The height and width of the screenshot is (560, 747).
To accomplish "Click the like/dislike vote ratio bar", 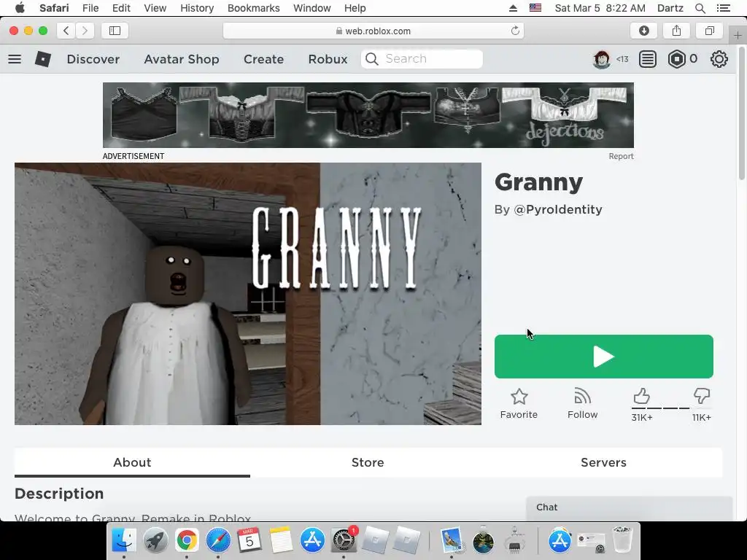I will click(x=672, y=408).
